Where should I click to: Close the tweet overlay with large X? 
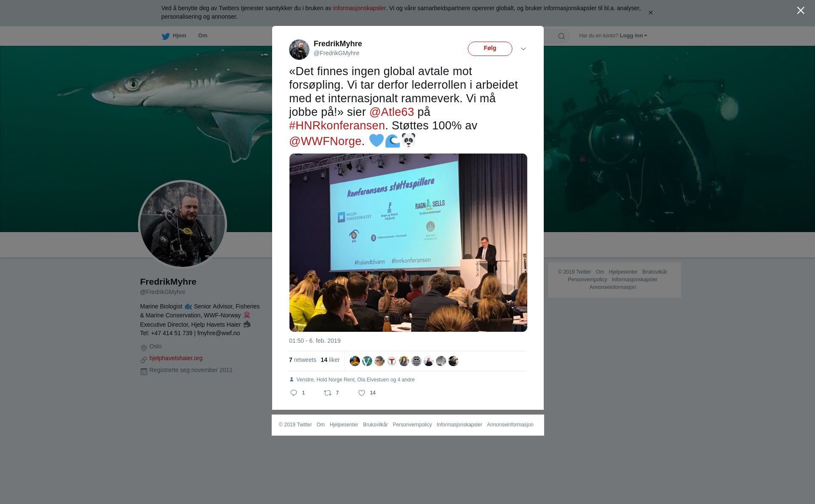pyautogui.click(x=801, y=11)
